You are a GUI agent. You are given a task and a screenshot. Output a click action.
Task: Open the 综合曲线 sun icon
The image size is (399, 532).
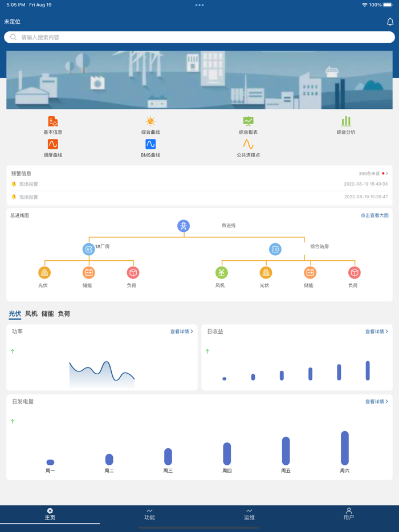pyautogui.click(x=150, y=121)
